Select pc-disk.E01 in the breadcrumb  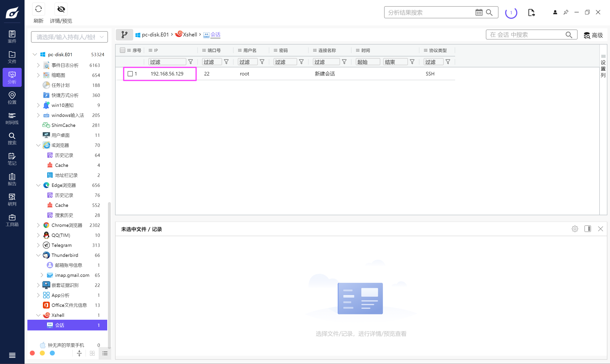(x=152, y=35)
